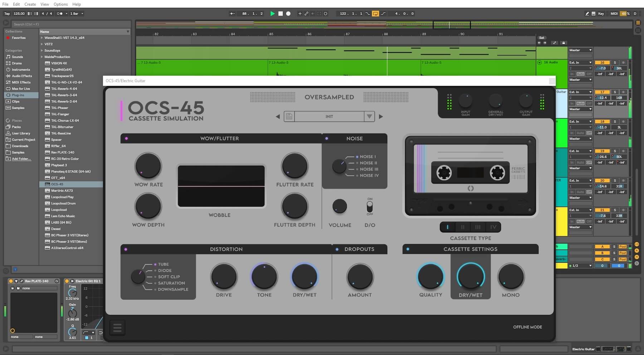Viewport: 644px width, 355px height.
Task: Expand the VST2 folder
Action: point(42,44)
